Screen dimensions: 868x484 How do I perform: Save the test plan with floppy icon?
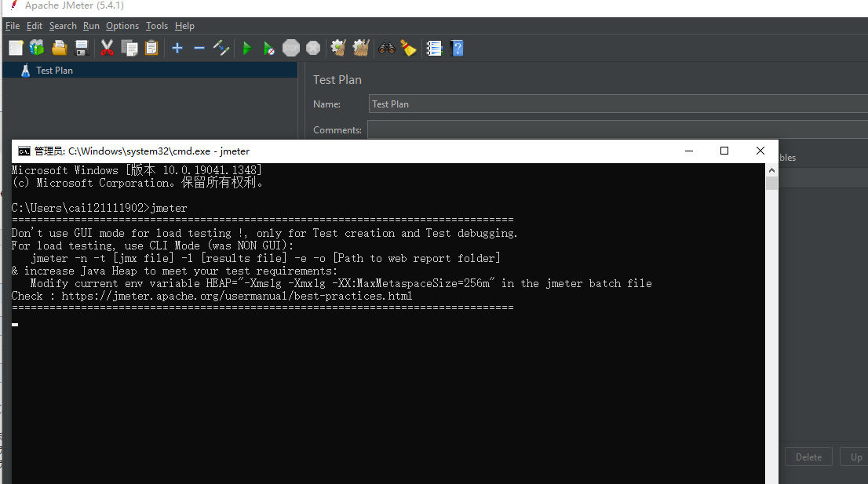(x=82, y=48)
